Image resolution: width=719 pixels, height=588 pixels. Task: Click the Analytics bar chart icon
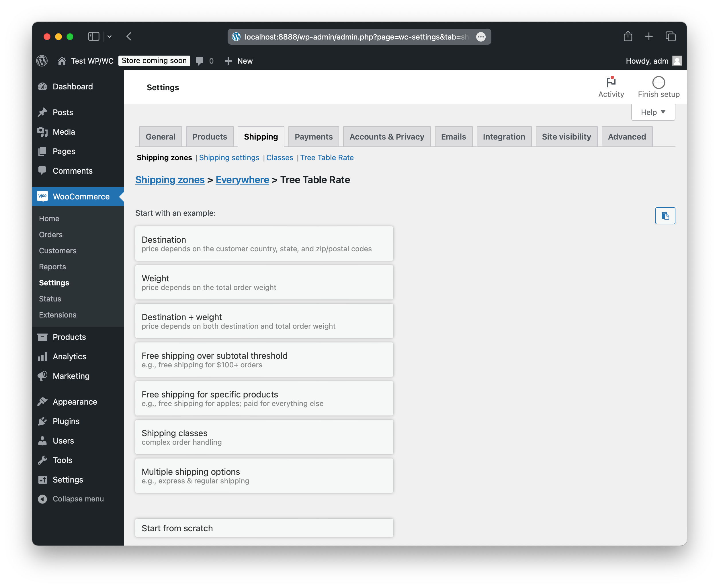coord(43,356)
